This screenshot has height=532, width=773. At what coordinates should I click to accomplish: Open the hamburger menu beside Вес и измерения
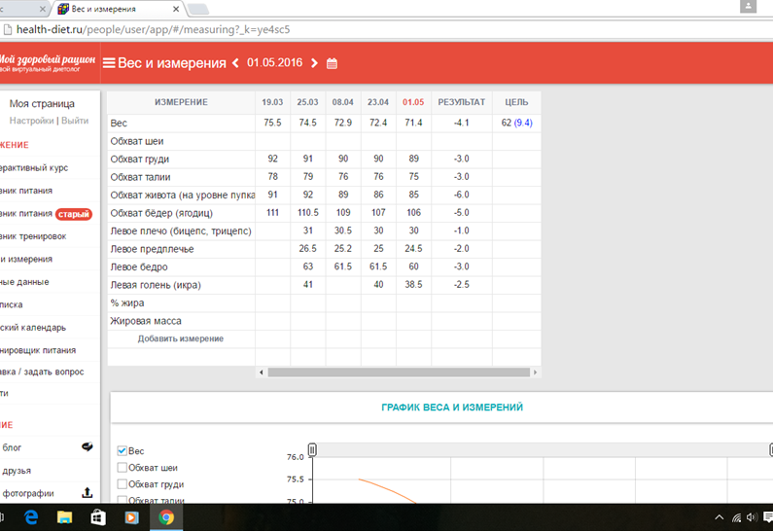[x=109, y=63]
